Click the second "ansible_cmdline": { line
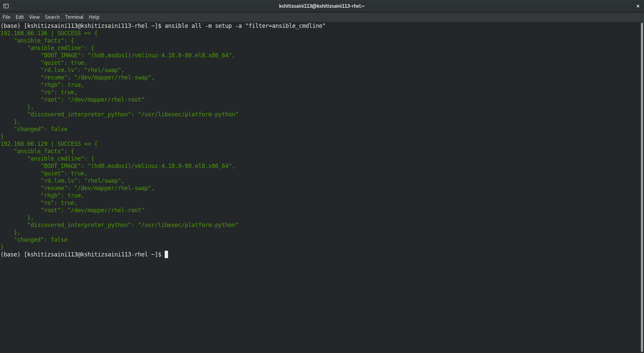Viewport: 644px width, 353px height. click(61, 159)
